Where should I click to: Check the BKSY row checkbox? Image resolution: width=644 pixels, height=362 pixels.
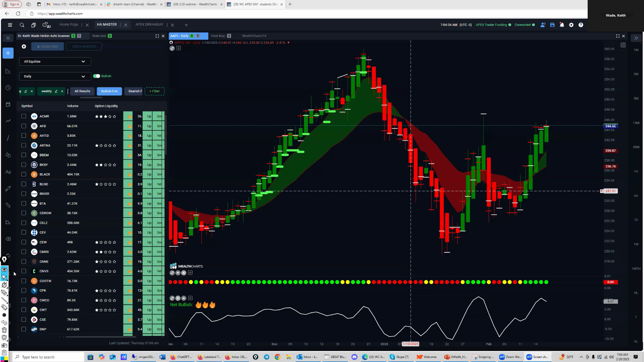pyautogui.click(x=23, y=165)
